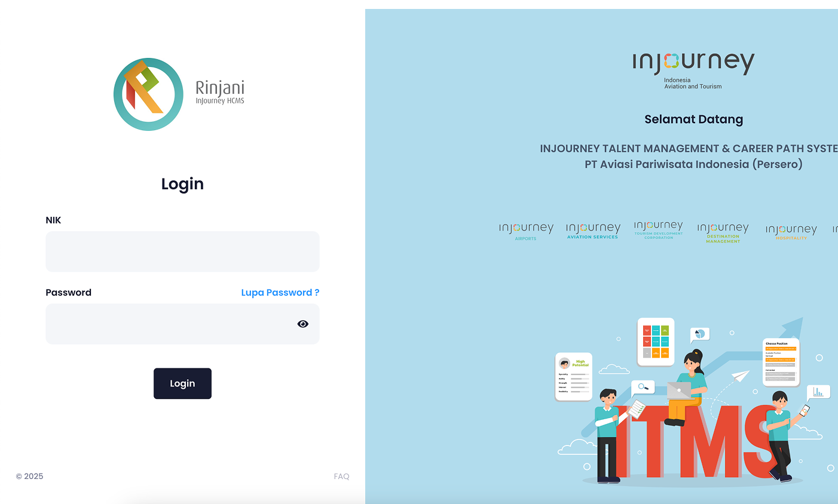This screenshot has width=838, height=504.
Task: Click the Login heading text
Action: [182, 184]
